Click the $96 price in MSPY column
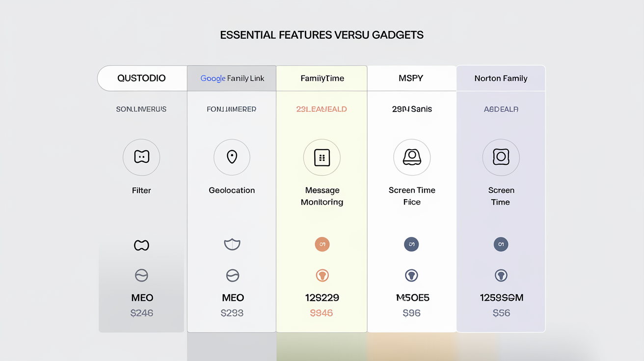This screenshot has width=644, height=361. point(411,313)
